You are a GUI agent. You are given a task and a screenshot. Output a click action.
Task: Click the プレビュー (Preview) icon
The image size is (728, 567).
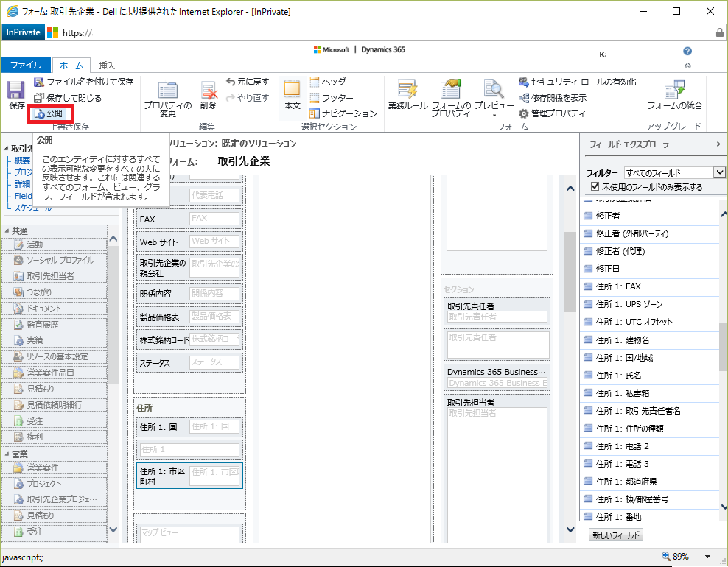pyautogui.click(x=494, y=88)
